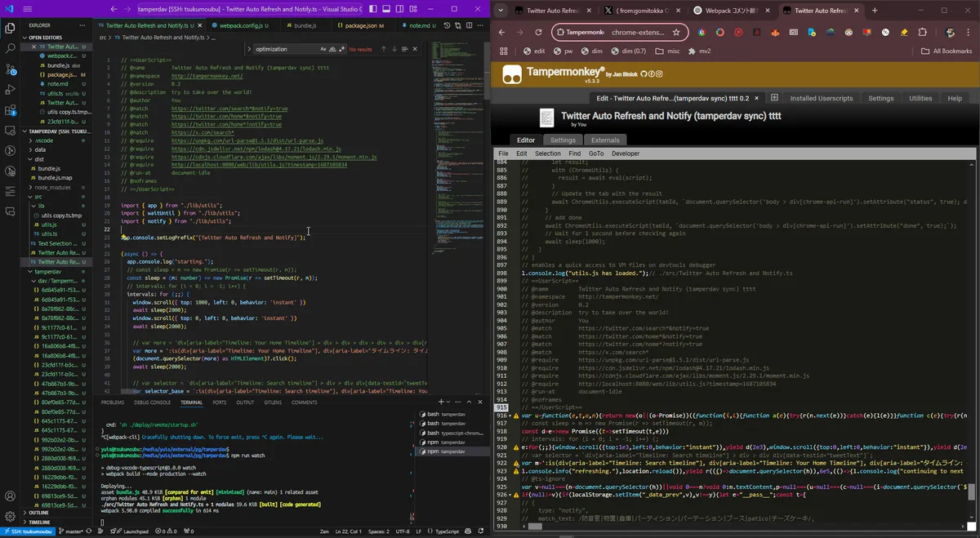Open the Source Control view
Screen dimensions: 980x538
click(x=10, y=69)
